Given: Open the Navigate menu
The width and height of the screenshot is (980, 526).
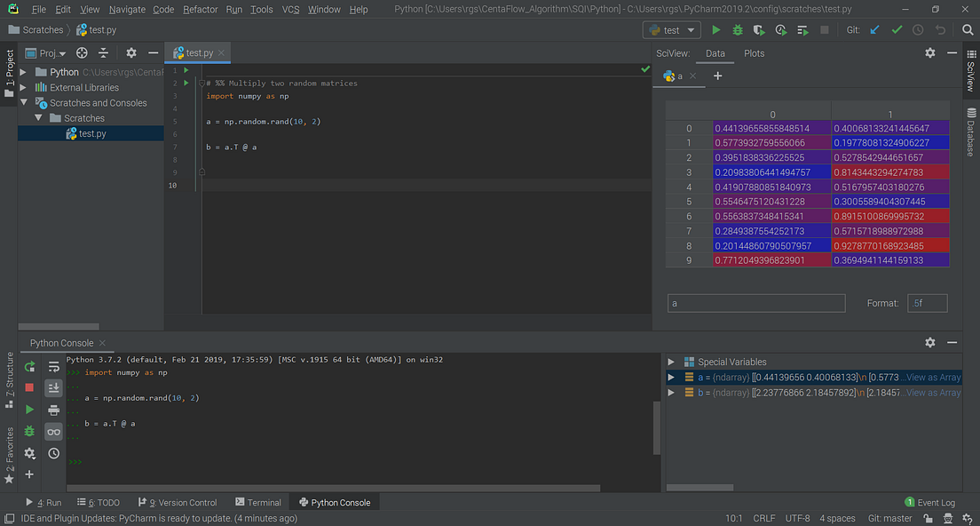Looking at the screenshot, I should click(x=127, y=10).
